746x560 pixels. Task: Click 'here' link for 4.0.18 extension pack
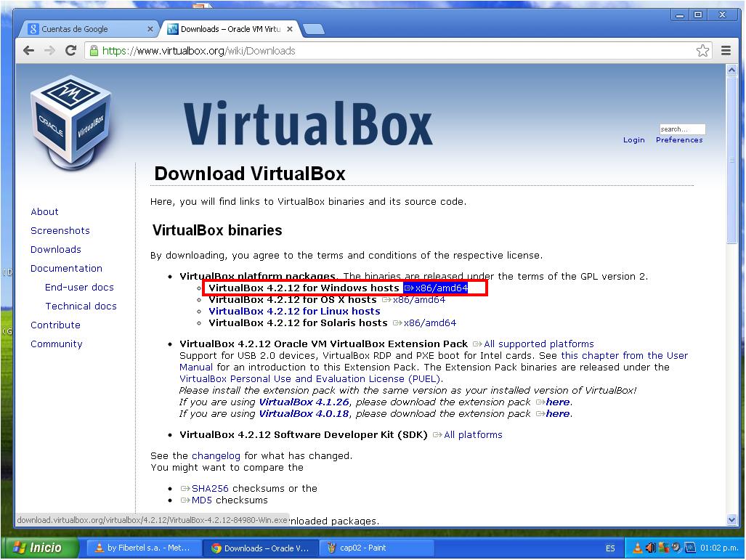tap(553, 413)
